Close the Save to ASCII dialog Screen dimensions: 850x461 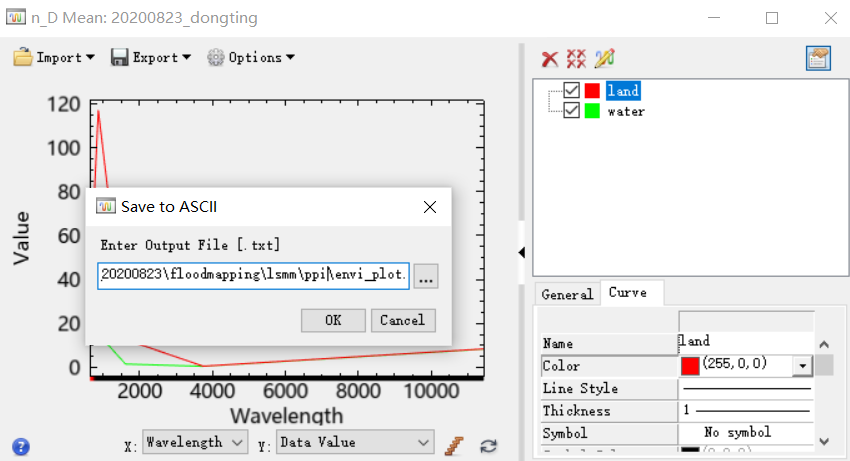coord(430,207)
